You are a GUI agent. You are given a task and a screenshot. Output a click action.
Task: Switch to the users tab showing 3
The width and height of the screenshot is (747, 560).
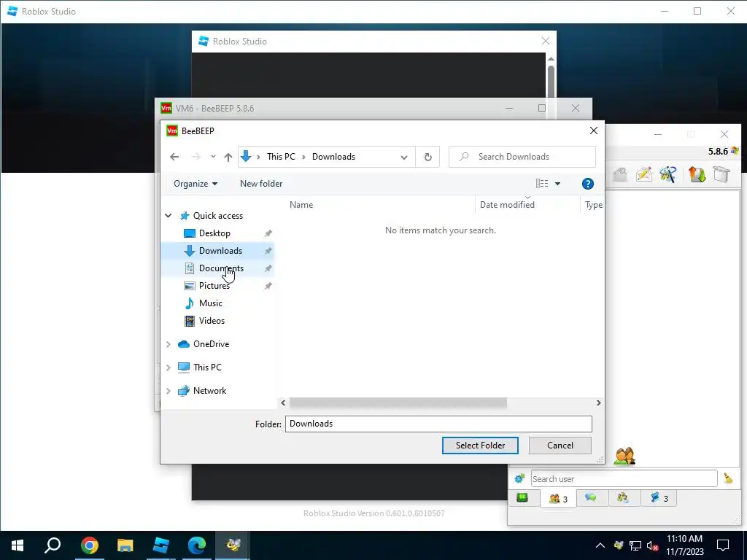point(558,499)
